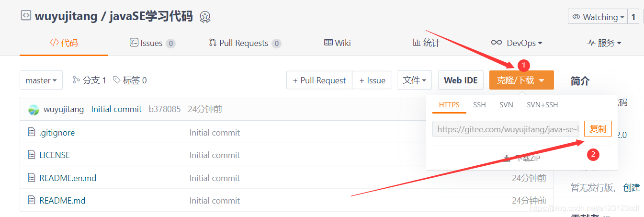Click 24分钟前 timestamp in README.md row
644x217 pixels.
pos(529,201)
